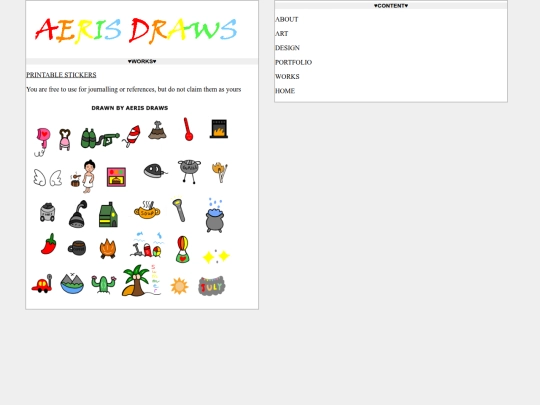
Task: Return to HOME page
Action: pos(285,91)
